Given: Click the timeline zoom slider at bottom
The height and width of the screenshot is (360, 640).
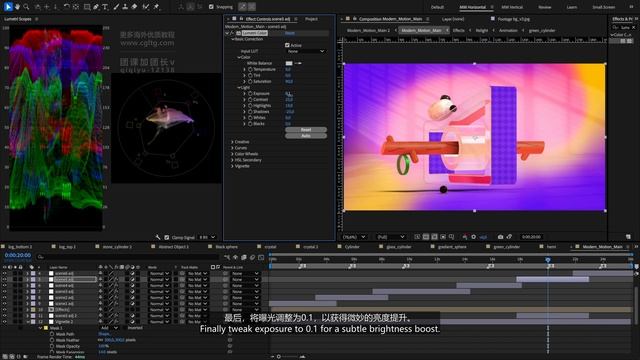Looking at the screenshot, I should [x=279, y=356].
